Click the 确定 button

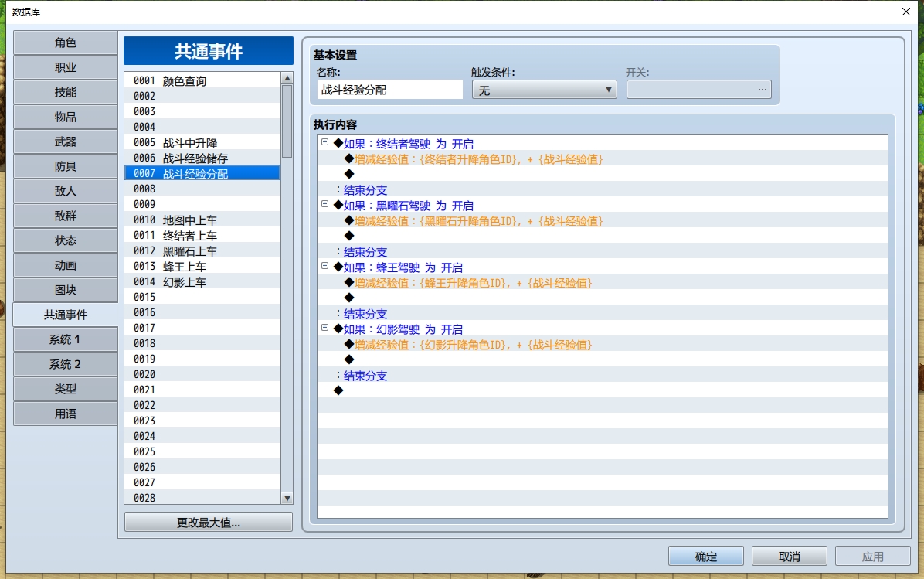point(706,556)
